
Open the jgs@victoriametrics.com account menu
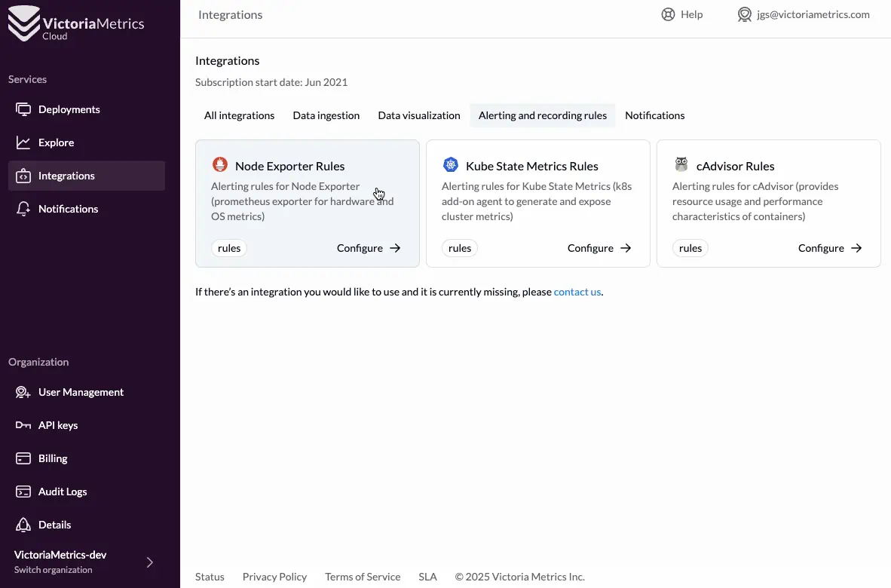[x=804, y=15]
